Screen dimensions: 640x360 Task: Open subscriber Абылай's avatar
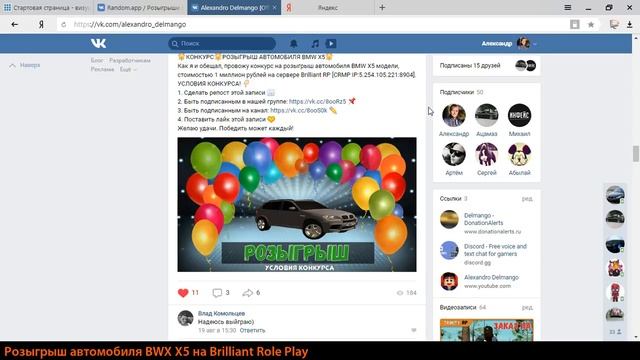pos(519,154)
